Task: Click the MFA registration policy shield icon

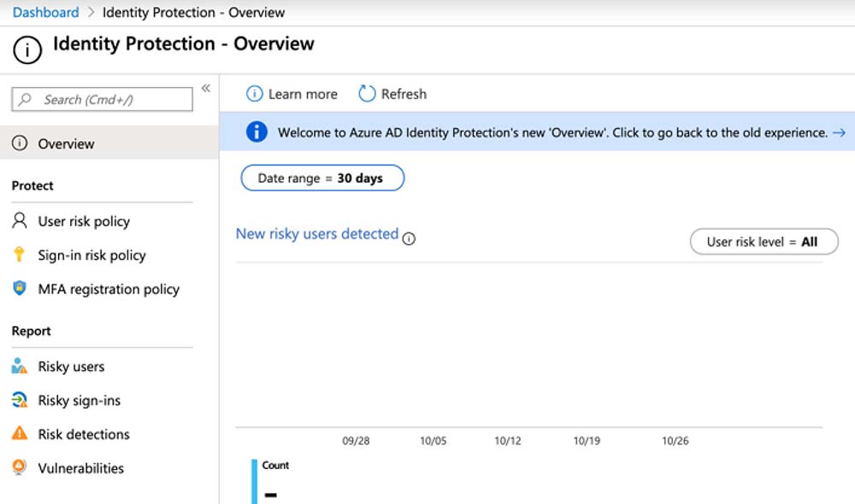Action: tap(20, 289)
